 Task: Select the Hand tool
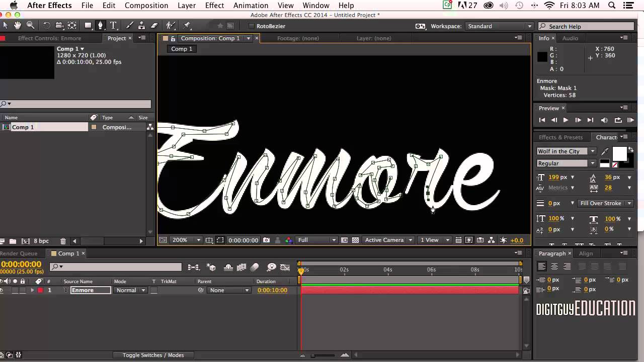coord(18,26)
